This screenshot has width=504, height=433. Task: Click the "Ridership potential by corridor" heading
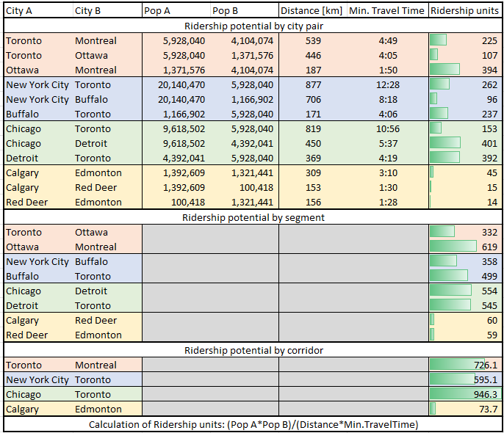(253, 350)
